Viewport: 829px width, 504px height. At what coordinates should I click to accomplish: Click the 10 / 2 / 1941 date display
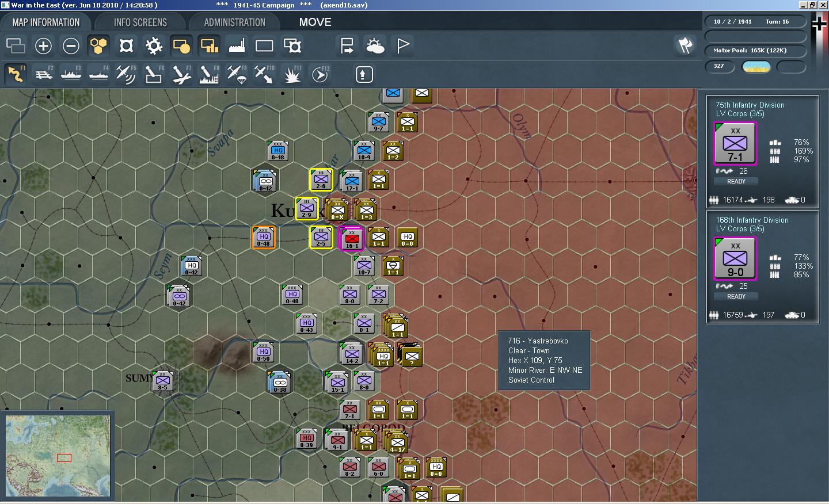(732, 21)
